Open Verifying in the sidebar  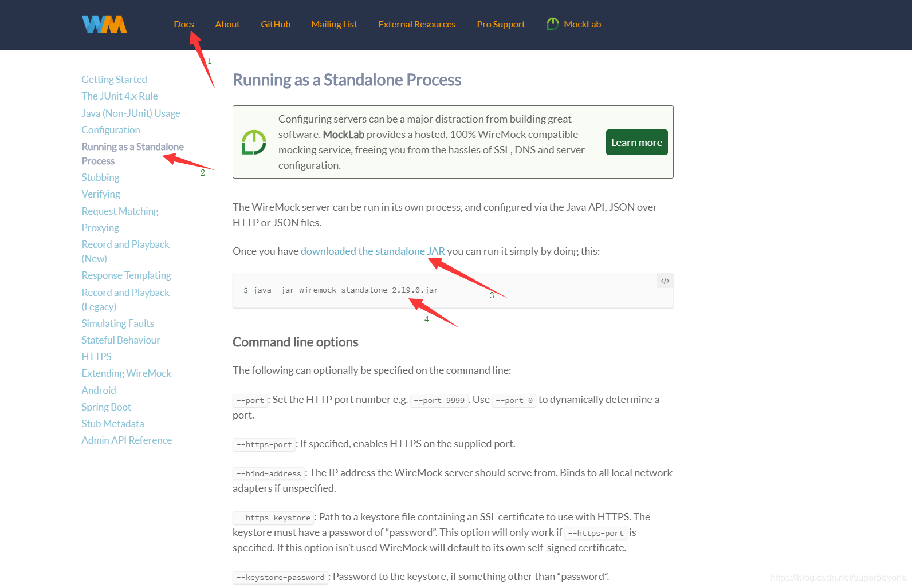coord(101,194)
